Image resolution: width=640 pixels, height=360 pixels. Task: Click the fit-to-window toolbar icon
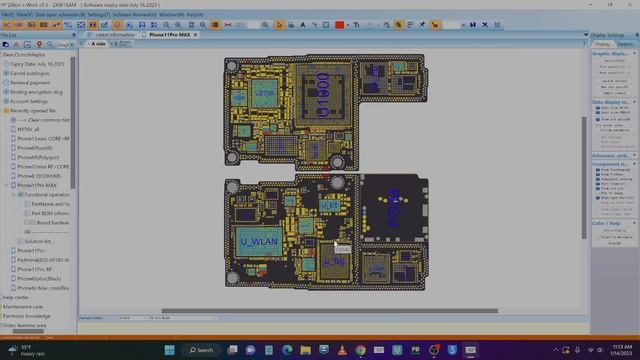pos(81,25)
